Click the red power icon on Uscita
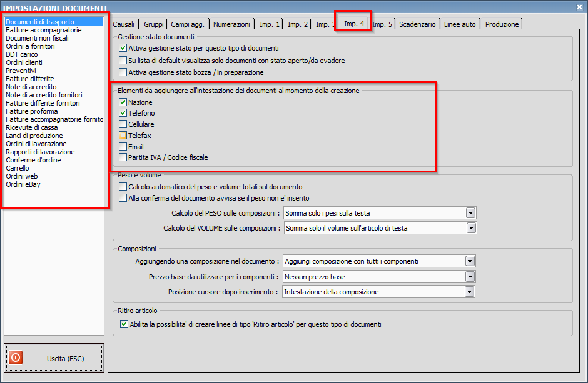Screen dimensions: 588x383 click(16, 357)
